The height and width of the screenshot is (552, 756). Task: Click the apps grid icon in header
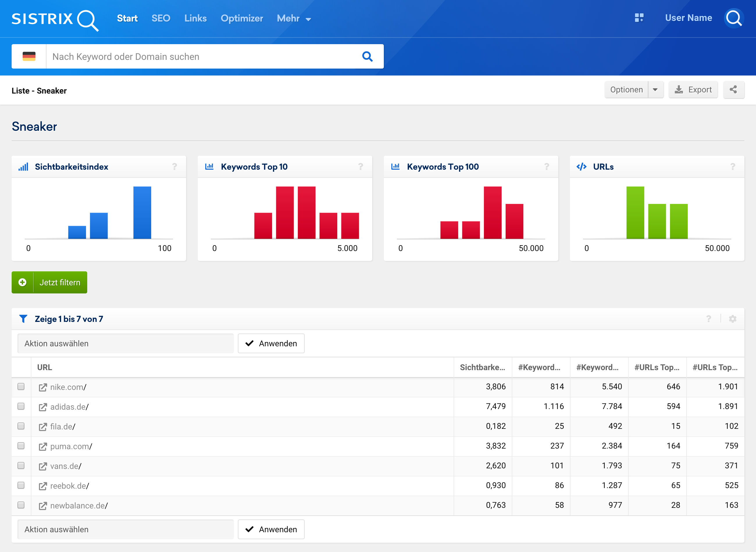[639, 18]
